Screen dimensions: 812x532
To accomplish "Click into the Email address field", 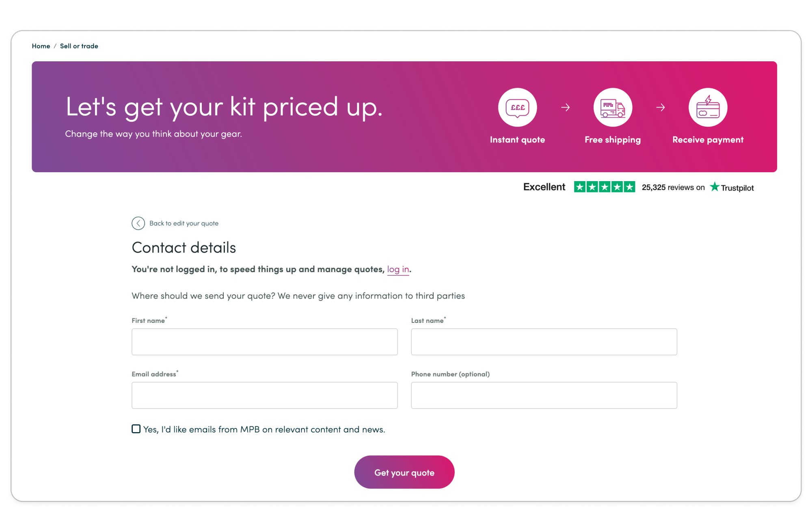I will [264, 395].
